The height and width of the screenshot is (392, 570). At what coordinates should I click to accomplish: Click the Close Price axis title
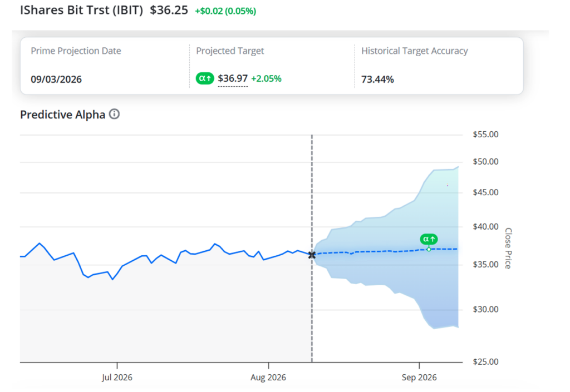pos(508,248)
